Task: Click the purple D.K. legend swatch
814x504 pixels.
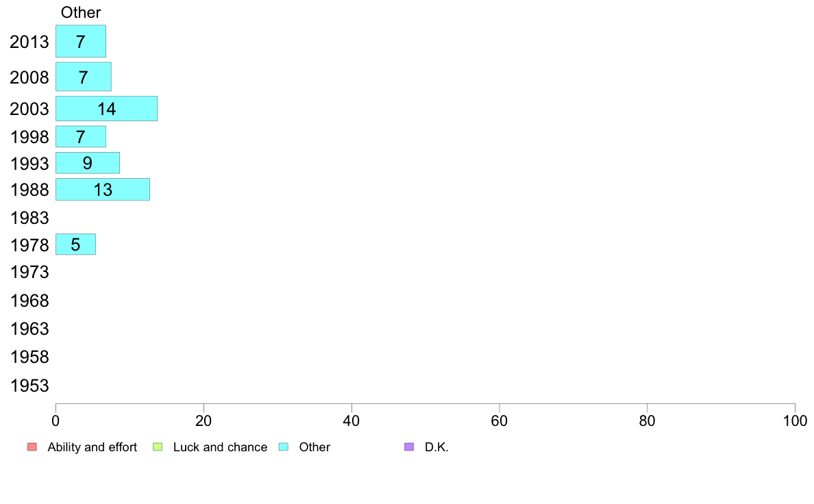Action: tap(409, 447)
